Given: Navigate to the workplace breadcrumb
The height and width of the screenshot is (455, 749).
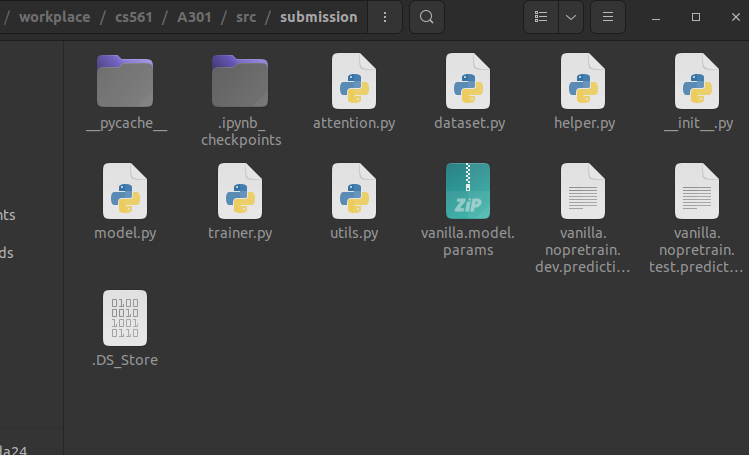Looking at the screenshot, I should point(54,17).
